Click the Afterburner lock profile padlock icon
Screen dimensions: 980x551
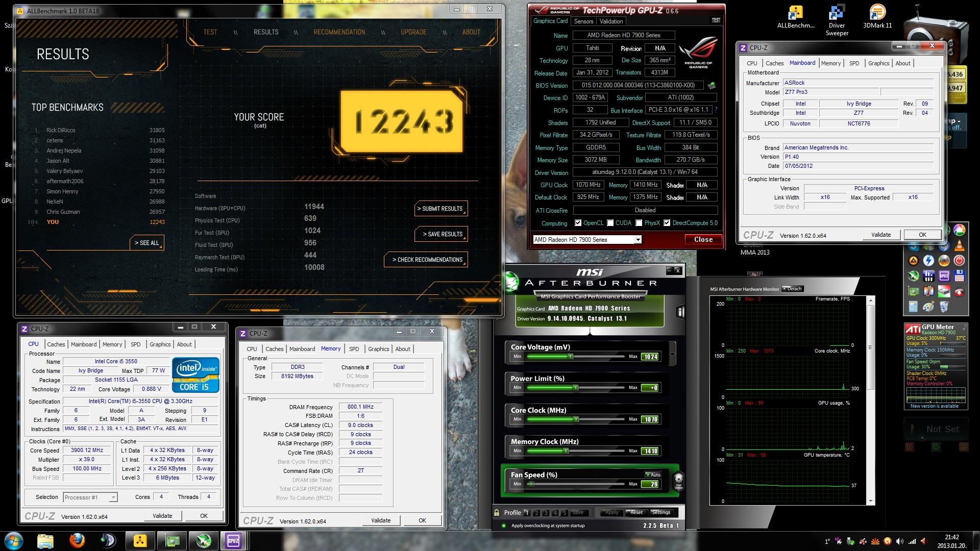(x=496, y=512)
